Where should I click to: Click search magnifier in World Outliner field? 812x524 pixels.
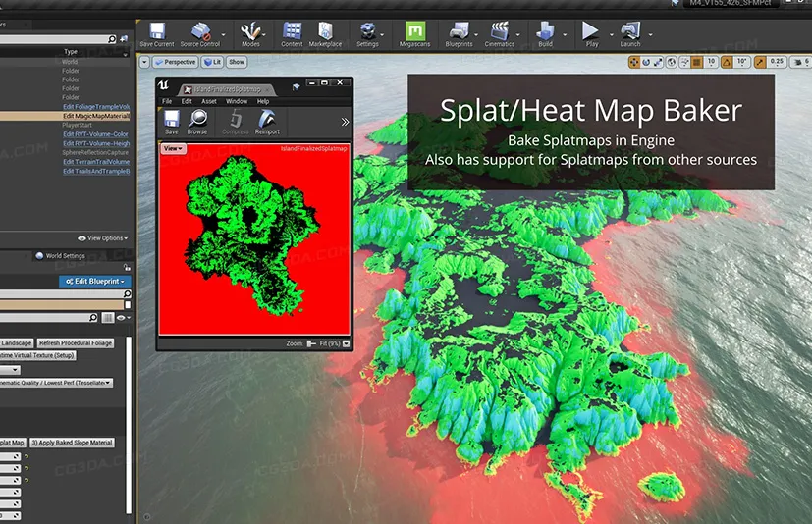click(111, 39)
